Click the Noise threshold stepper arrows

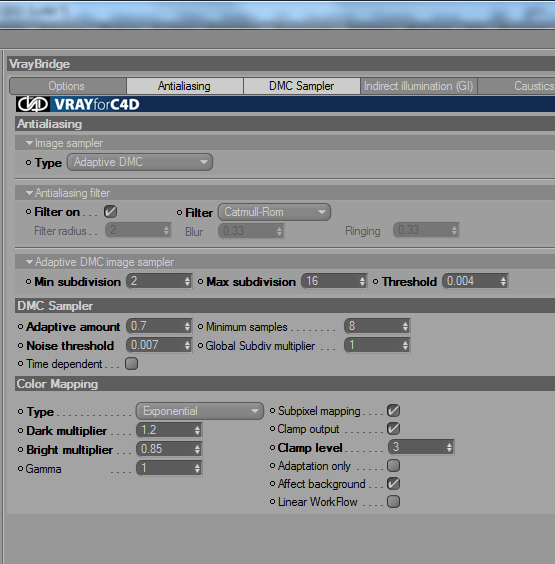pyautogui.click(x=187, y=346)
